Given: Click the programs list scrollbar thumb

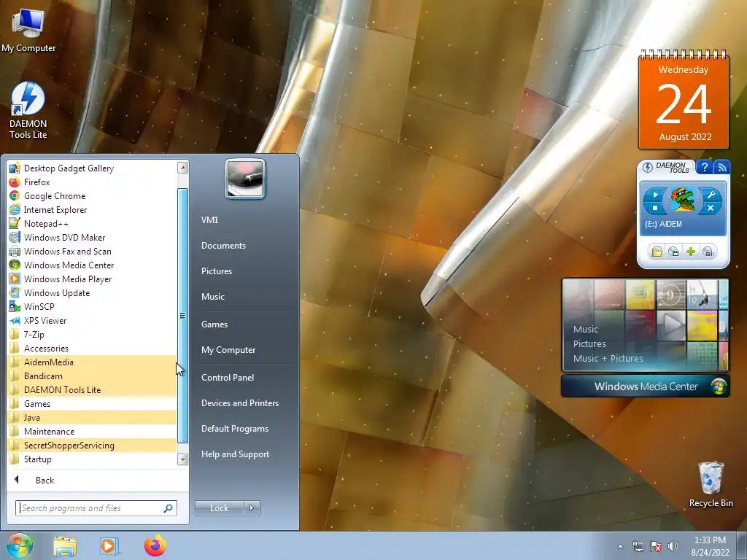Looking at the screenshot, I should point(182,315).
